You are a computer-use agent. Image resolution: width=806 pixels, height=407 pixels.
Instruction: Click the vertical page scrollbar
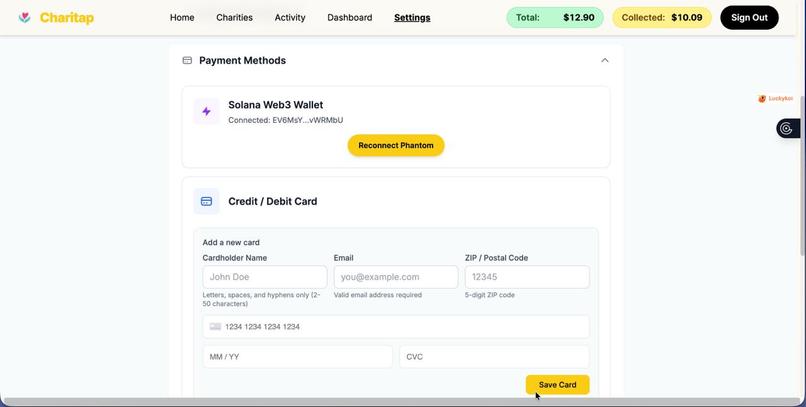[803, 175]
